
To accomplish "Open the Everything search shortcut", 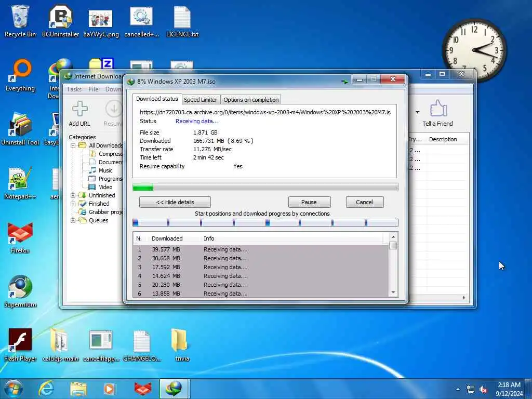I will pos(20,75).
